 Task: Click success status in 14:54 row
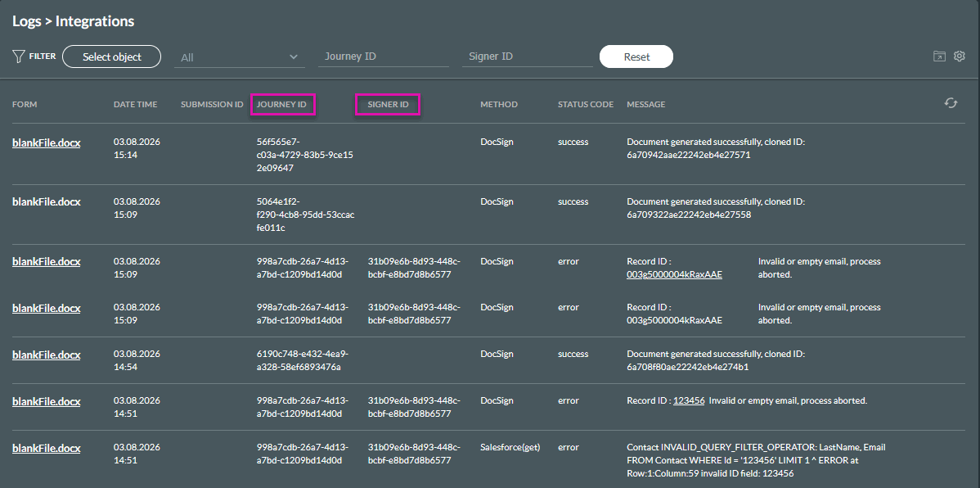click(x=573, y=354)
